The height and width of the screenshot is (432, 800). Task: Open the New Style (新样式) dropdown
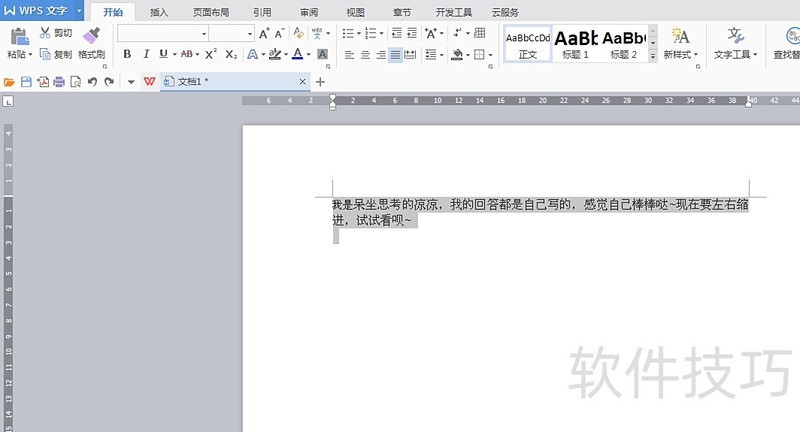point(681,55)
